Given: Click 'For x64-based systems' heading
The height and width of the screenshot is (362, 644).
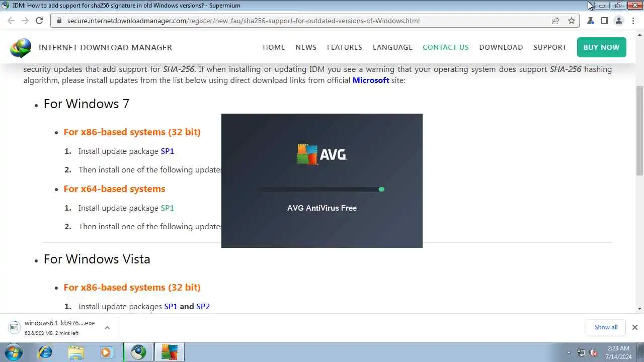Looking at the screenshot, I should coord(114,189).
